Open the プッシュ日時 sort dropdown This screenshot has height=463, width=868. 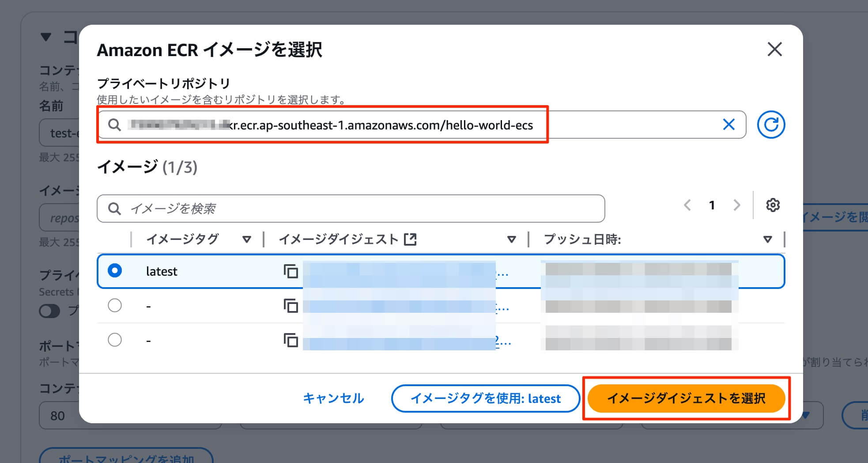click(768, 239)
